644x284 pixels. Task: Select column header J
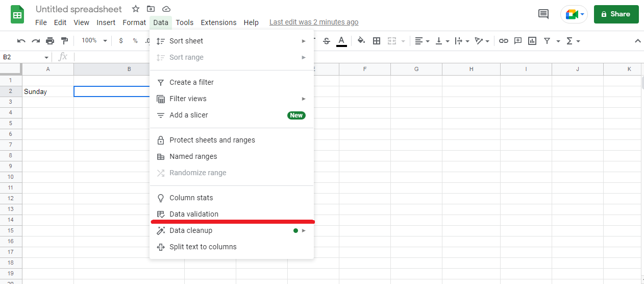tap(578, 69)
